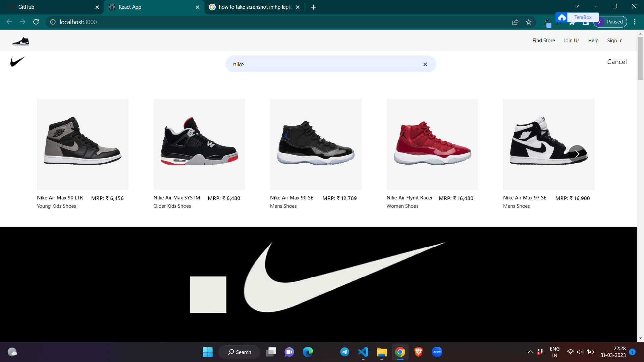Image resolution: width=644 pixels, height=362 pixels.
Task: Open the color picker eyedropper extension
Action: [x=547, y=22]
